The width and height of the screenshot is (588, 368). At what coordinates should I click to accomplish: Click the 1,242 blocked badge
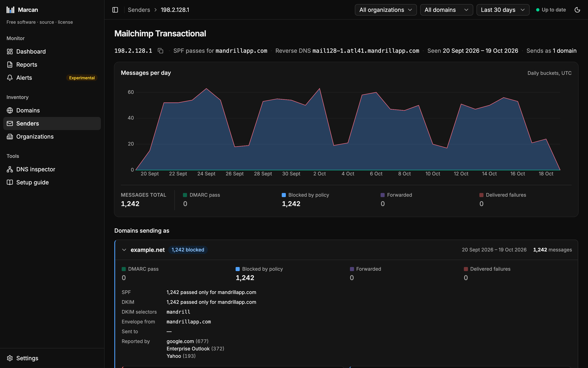(x=188, y=250)
